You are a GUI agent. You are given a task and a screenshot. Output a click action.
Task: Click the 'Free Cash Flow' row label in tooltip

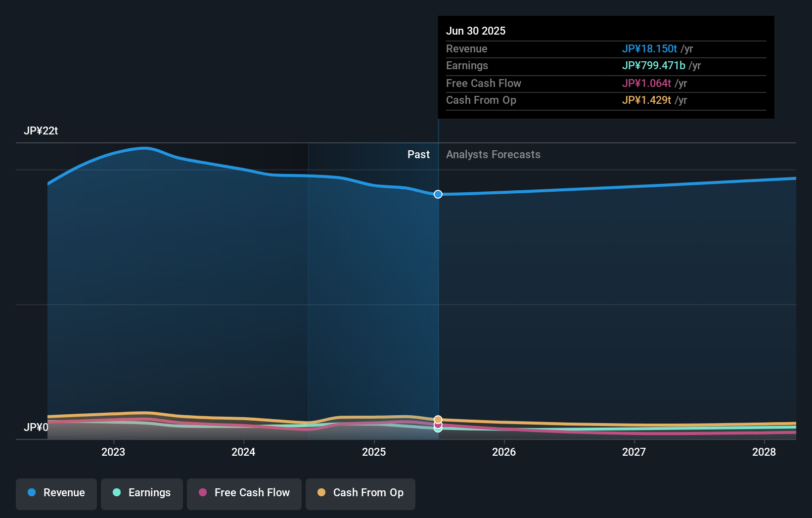coord(483,84)
